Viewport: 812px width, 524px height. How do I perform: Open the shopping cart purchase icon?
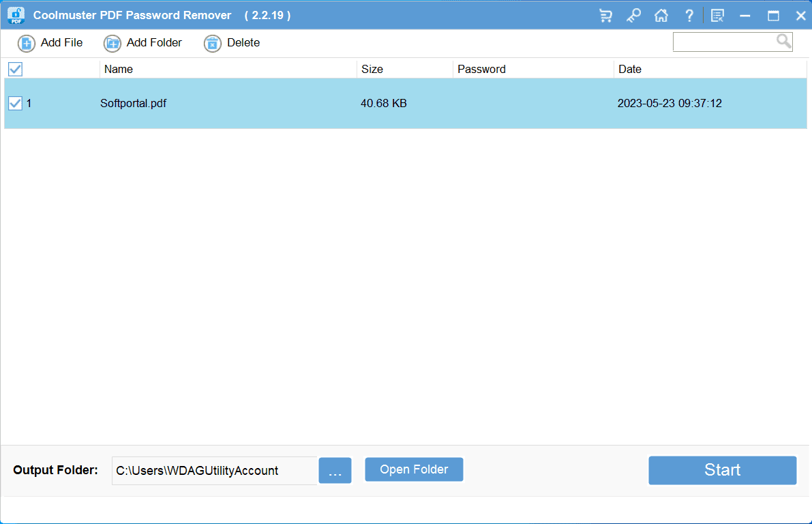pos(605,16)
